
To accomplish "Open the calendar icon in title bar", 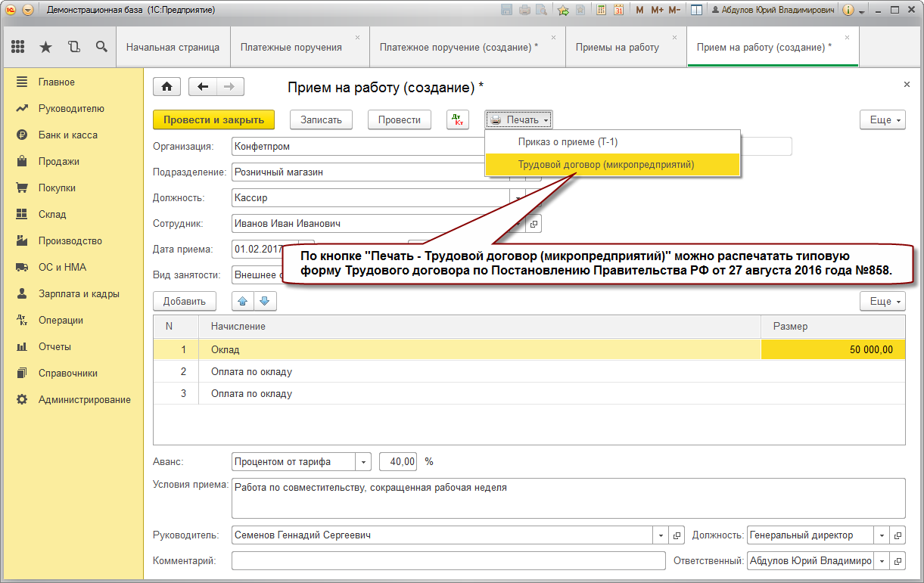I will point(619,11).
